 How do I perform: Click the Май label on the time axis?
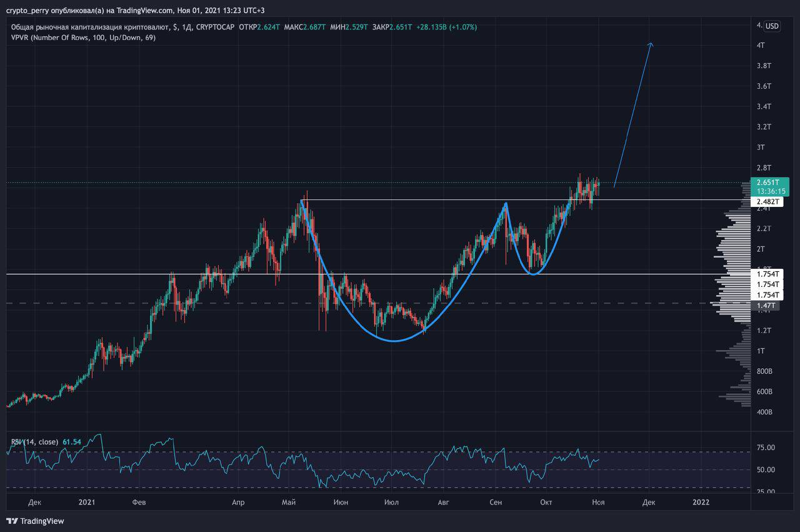[x=288, y=501]
